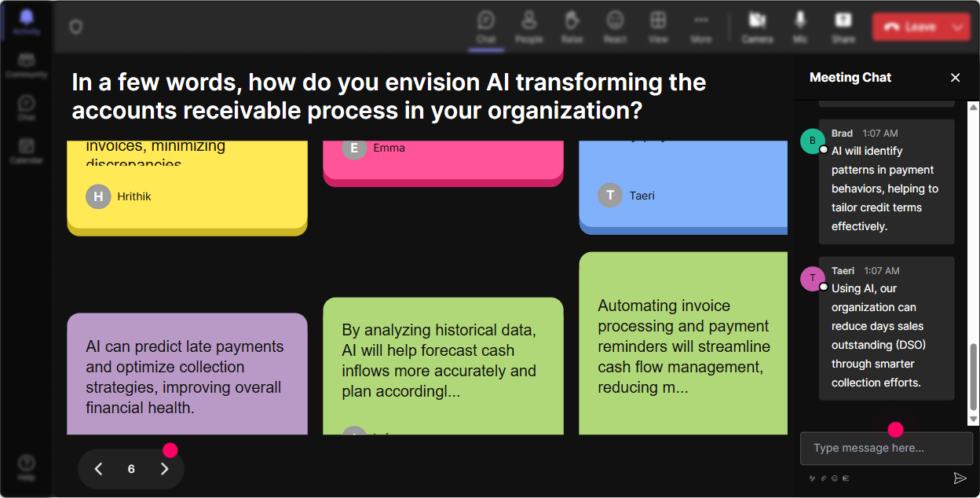The height and width of the screenshot is (498, 980).
Task: Attach a file to chat message
Action: (x=824, y=478)
